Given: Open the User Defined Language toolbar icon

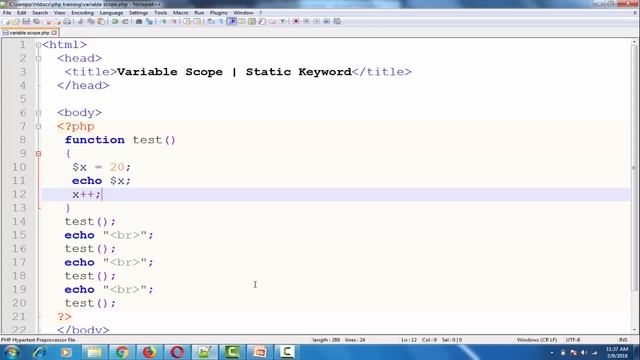Looking at the screenshot, I should point(242,21).
